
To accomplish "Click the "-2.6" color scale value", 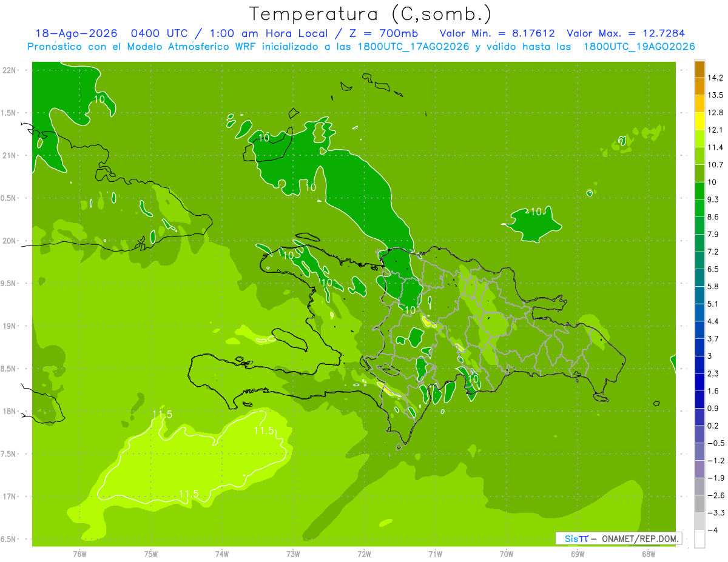I will [716, 495].
